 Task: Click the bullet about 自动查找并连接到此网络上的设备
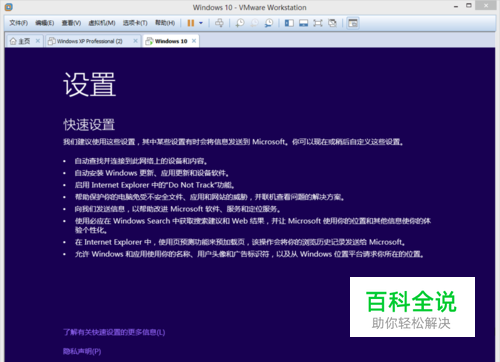point(141,161)
